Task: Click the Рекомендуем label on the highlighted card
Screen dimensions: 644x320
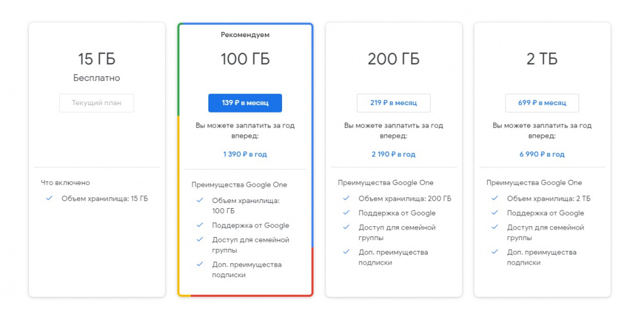Action: [245, 35]
